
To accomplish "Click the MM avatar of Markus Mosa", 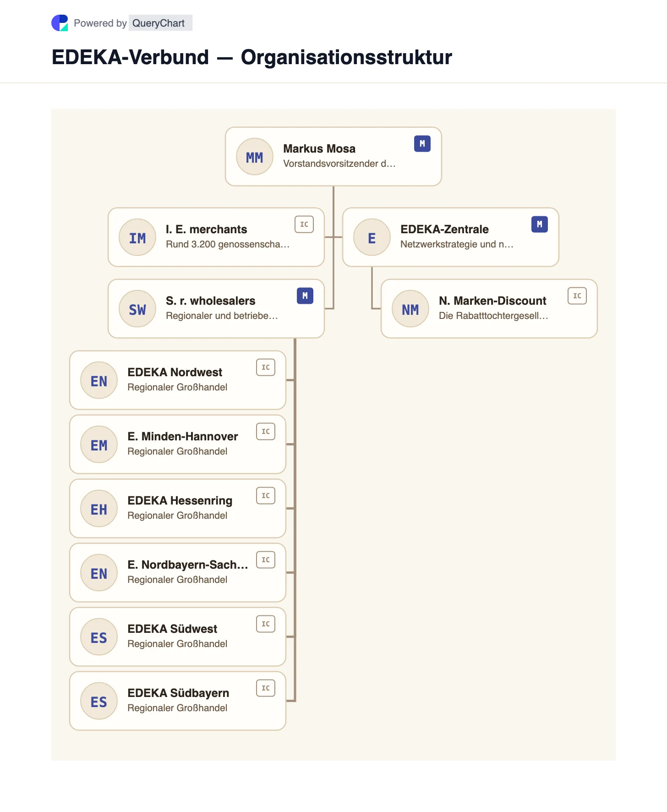I will (255, 157).
